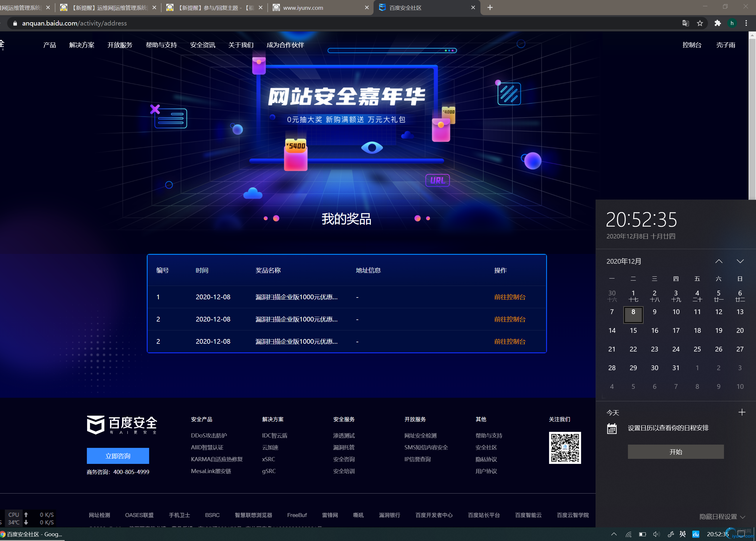Click the taskbar clock showing 20:52:35
756x541 pixels.
(718, 534)
